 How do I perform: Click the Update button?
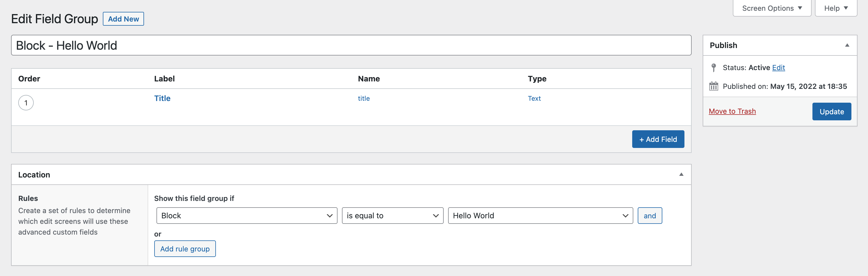point(831,112)
